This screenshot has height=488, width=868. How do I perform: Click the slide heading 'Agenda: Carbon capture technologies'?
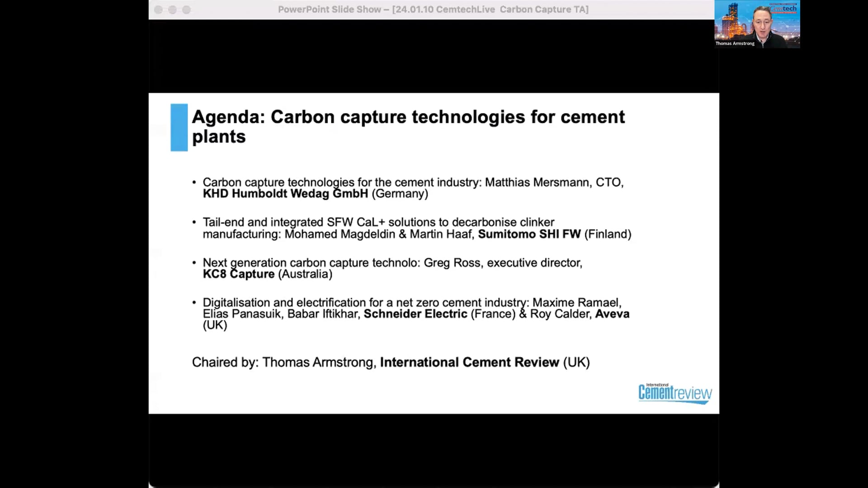pyautogui.click(x=408, y=127)
